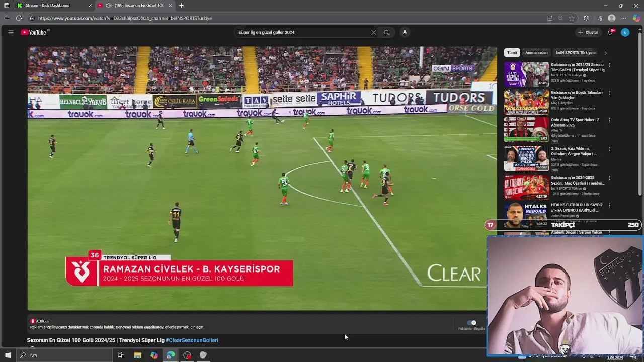Go to the YouTube home logo
This screenshot has height=362, width=644.
click(x=34, y=32)
